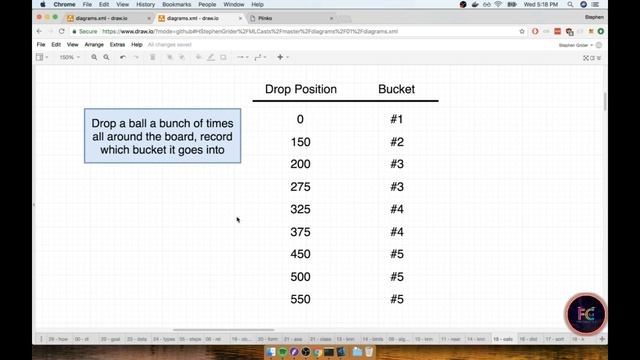Image resolution: width=640 pixels, height=360 pixels.
Task: Select the blue 'Drop a ball' text box
Action: pyautogui.click(x=162, y=136)
